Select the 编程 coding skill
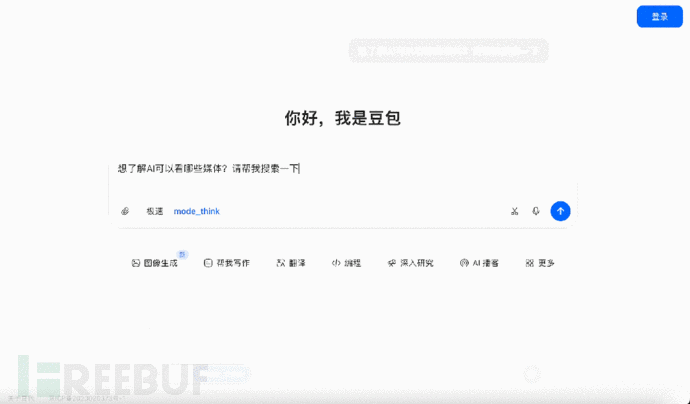Screen dimensions: 690x404 pyautogui.click(x=346, y=263)
